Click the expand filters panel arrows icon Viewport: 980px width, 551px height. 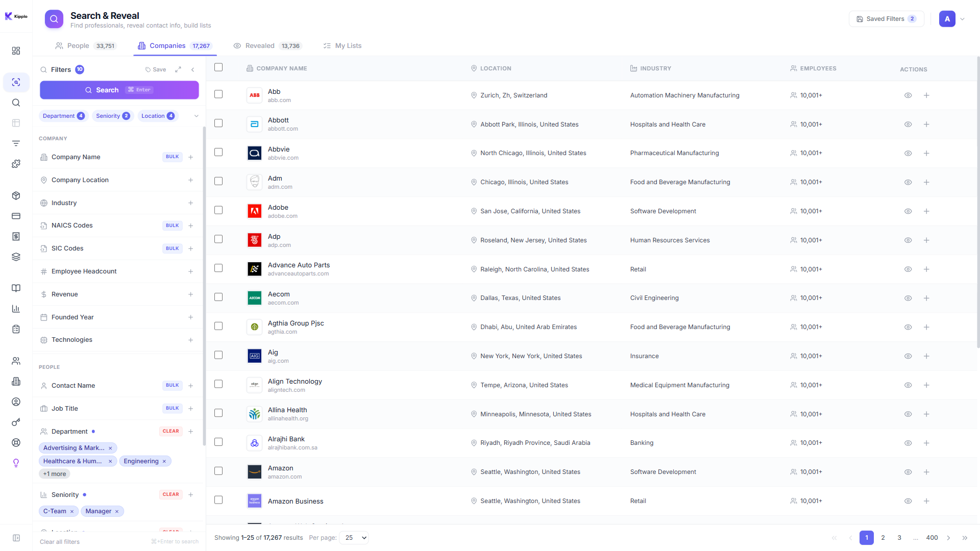tap(178, 69)
